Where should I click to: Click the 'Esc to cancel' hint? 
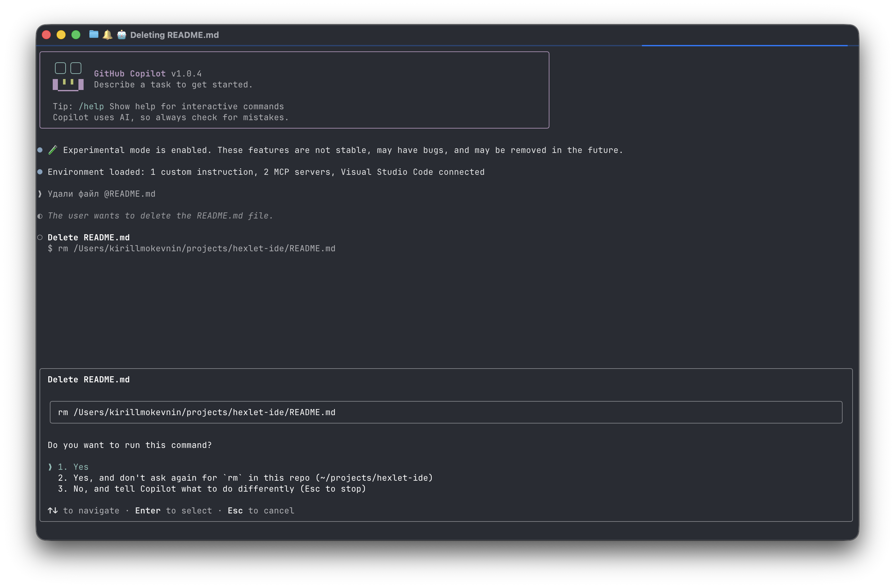tap(261, 511)
